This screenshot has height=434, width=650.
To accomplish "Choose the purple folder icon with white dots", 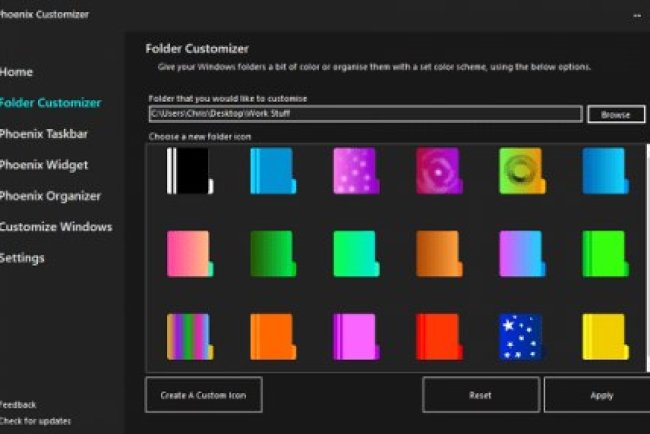I will click(355, 171).
